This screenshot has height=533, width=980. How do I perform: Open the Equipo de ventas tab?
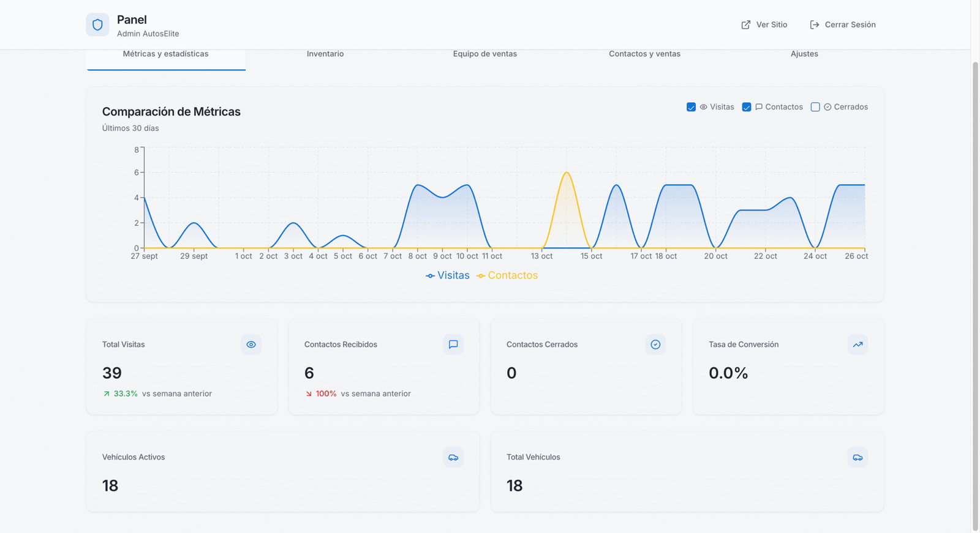click(484, 54)
